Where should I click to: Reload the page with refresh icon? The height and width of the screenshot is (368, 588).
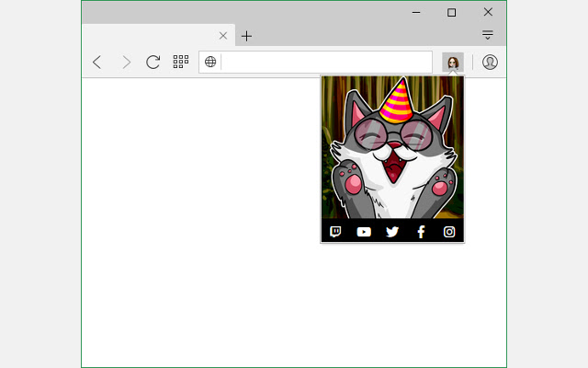pyautogui.click(x=153, y=62)
